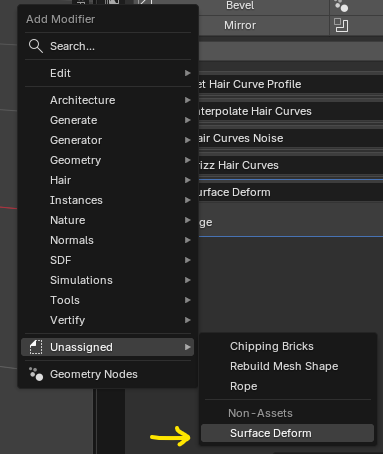
Task: Expand arrow next to Generate
Action: pyautogui.click(x=188, y=120)
